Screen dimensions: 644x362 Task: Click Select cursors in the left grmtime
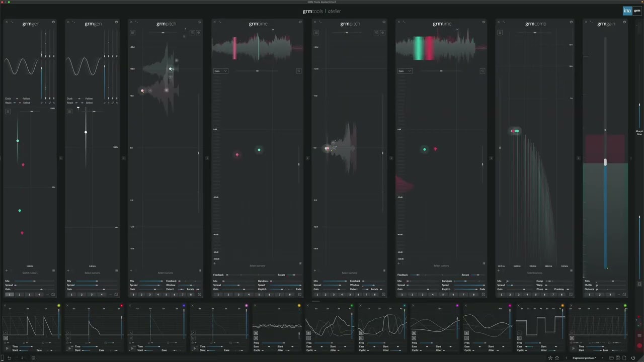[x=257, y=266]
